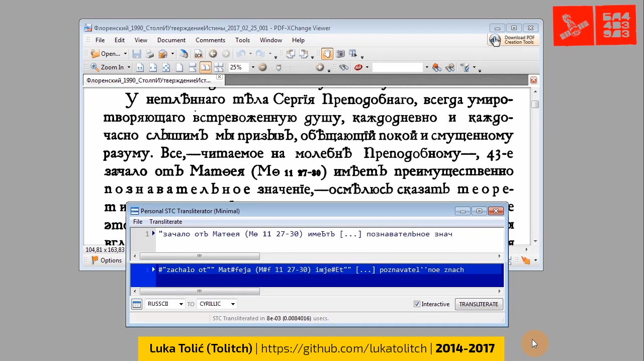Click the find next binoculars icon

coord(450,67)
